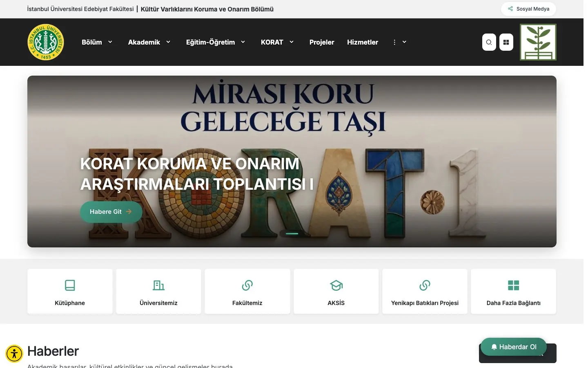
Task: Open the grid apps icon in header
Action: [506, 42]
